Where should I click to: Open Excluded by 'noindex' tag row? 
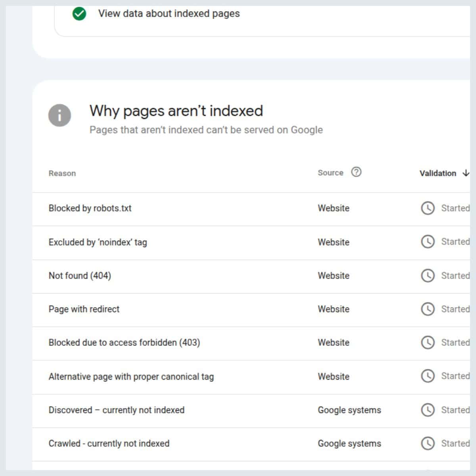pos(98,242)
